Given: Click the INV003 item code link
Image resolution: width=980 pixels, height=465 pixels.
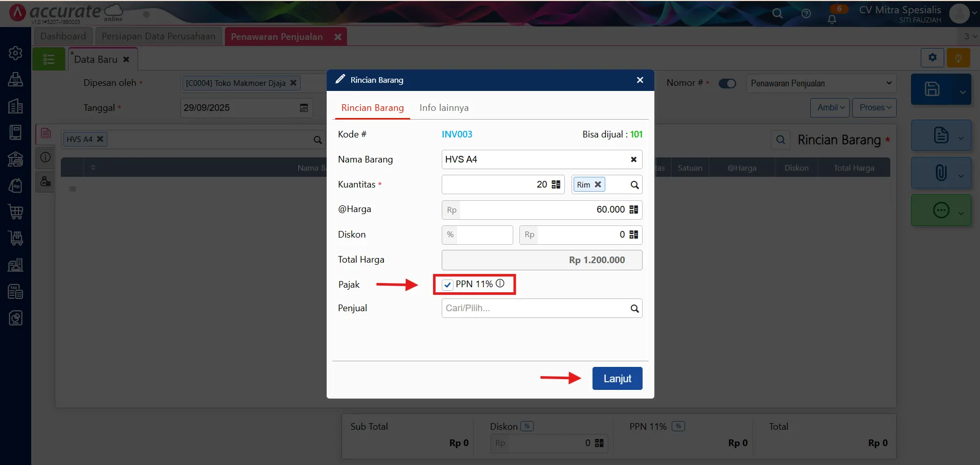Looking at the screenshot, I should pos(457,134).
